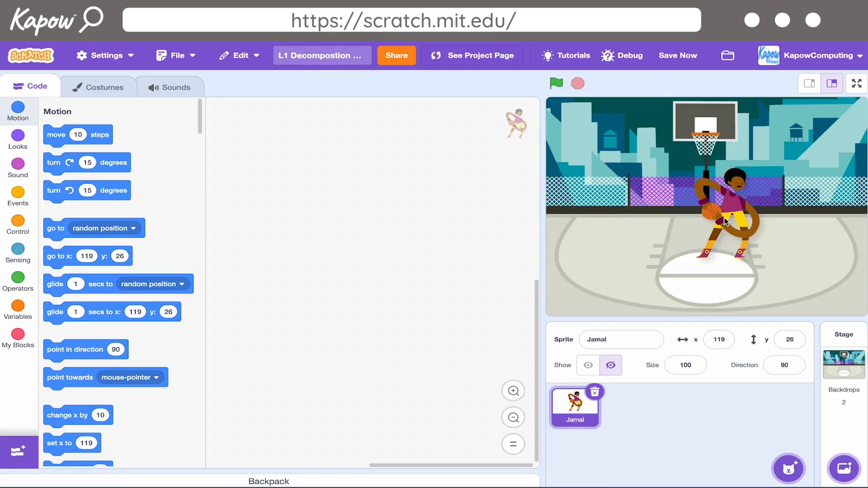This screenshot has height=488, width=868.
Task: Hide the sprite using the crossed-eye icon
Action: (610, 365)
